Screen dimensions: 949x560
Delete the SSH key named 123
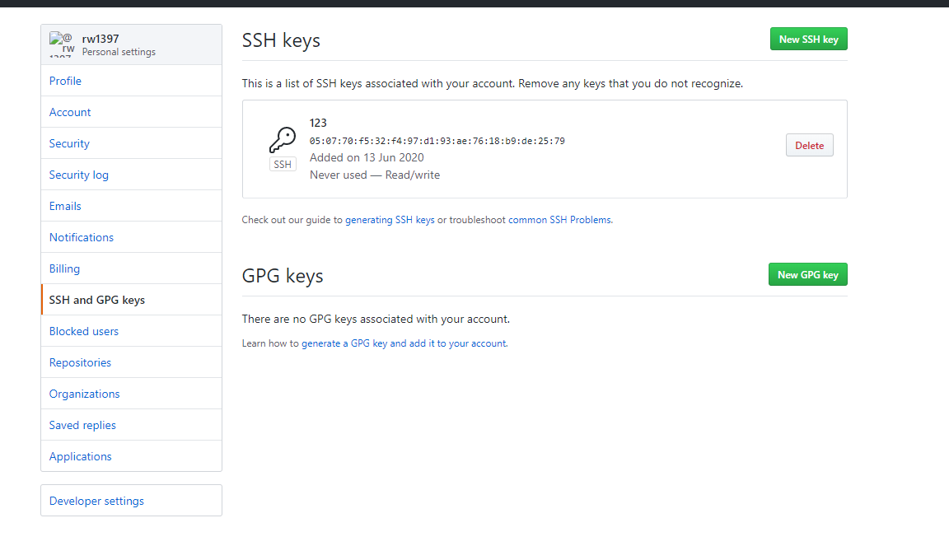[809, 146]
